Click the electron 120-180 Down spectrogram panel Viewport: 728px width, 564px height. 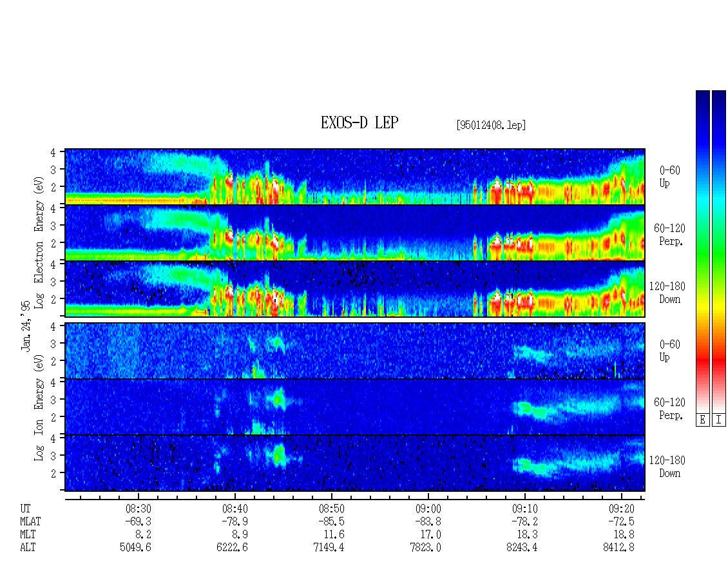point(355,289)
